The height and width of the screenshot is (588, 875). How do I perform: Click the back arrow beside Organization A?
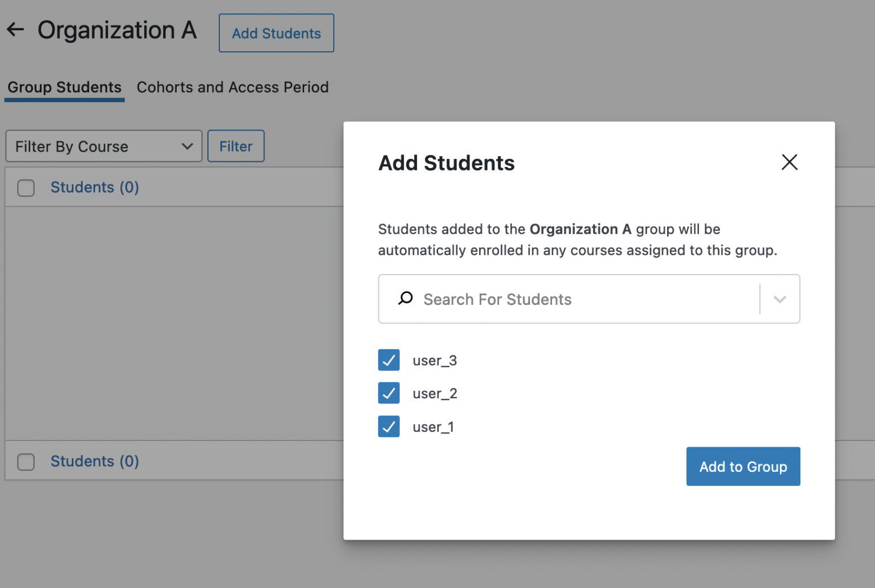(x=15, y=30)
